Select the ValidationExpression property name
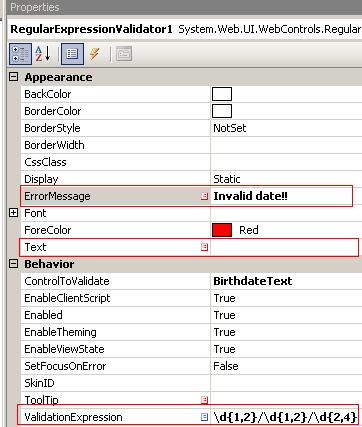Screen dimensions: 362x427 coord(73,417)
